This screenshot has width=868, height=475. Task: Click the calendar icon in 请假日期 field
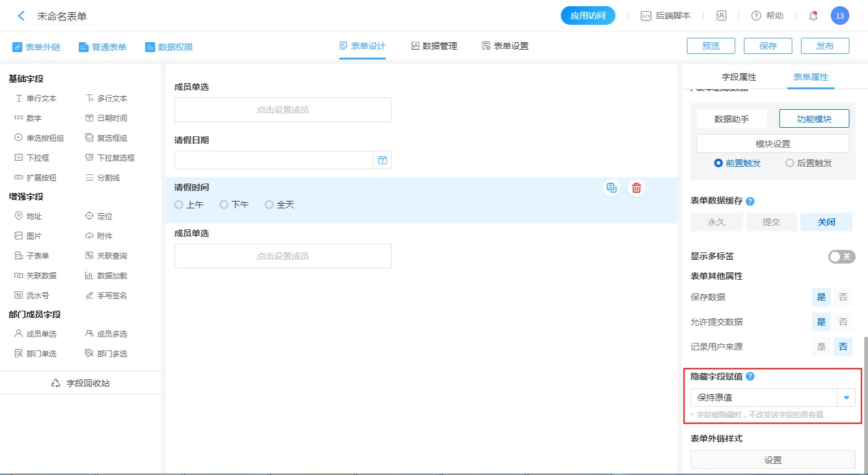click(x=382, y=161)
